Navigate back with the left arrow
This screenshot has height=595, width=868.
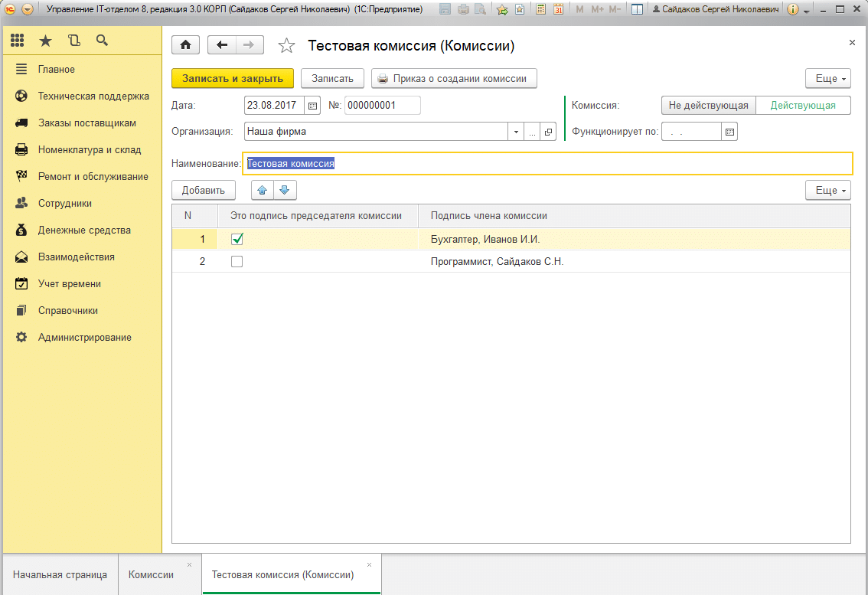coord(222,45)
